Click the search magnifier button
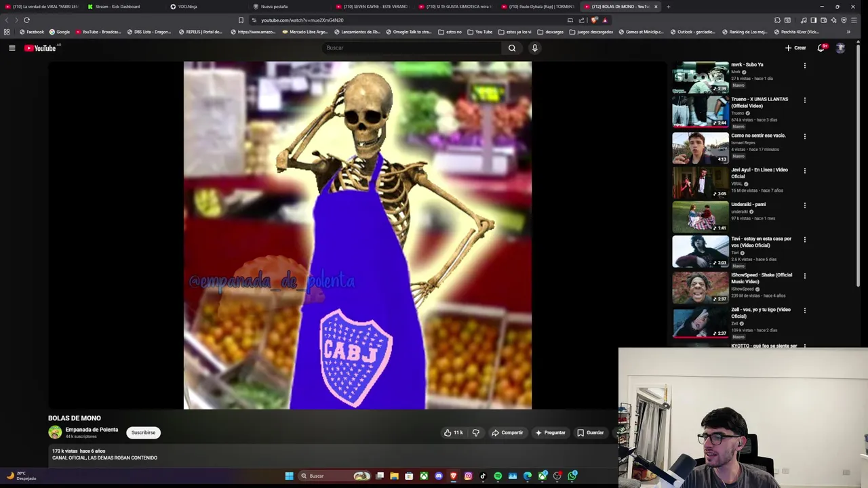The height and width of the screenshot is (488, 868). (x=512, y=48)
